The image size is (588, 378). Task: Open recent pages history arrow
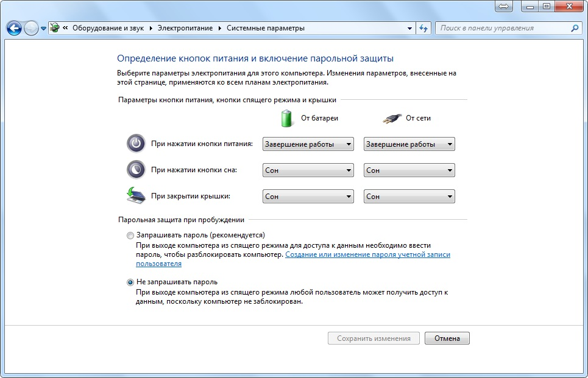point(43,29)
